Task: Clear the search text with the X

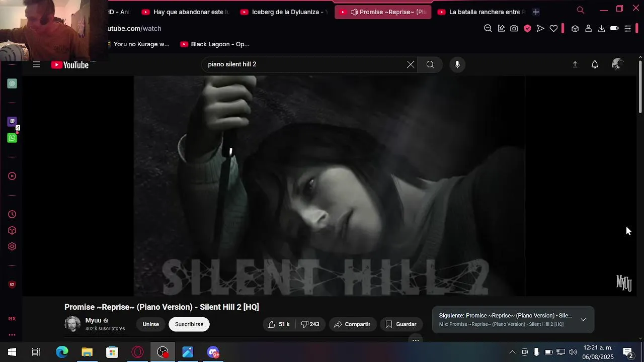Action: point(411,64)
